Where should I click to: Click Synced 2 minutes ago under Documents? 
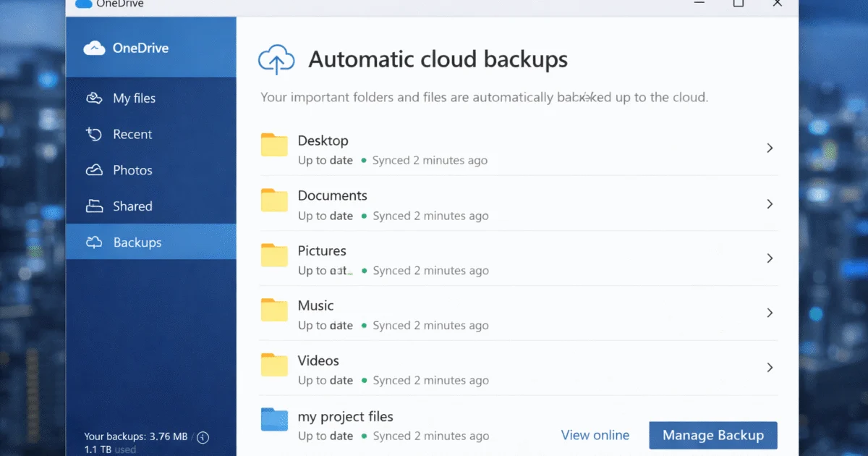(430, 216)
